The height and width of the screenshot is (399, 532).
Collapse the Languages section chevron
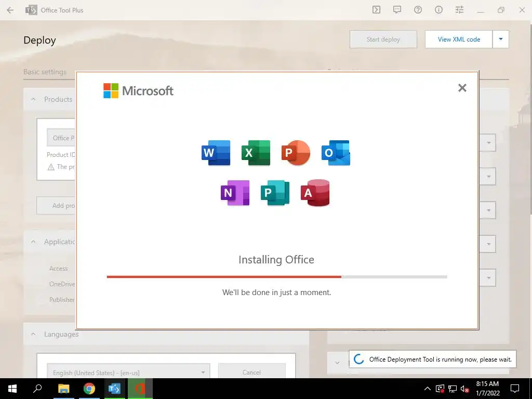pyautogui.click(x=33, y=334)
